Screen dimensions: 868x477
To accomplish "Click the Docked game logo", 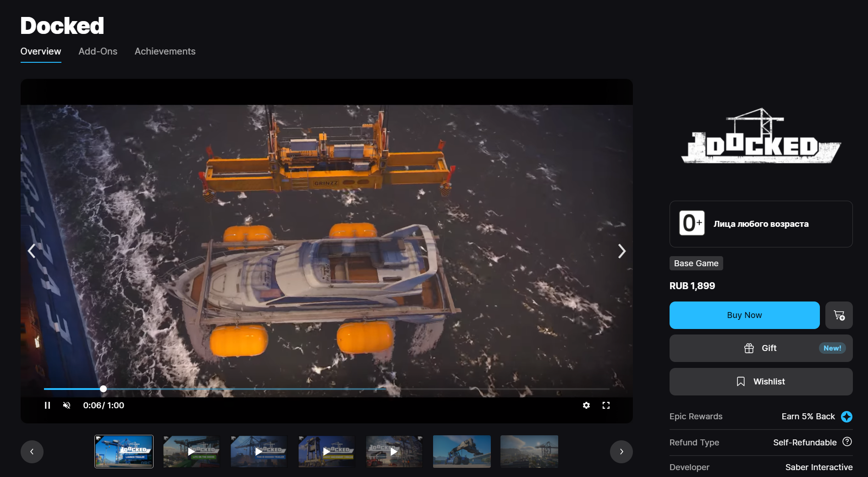I will point(761,137).
